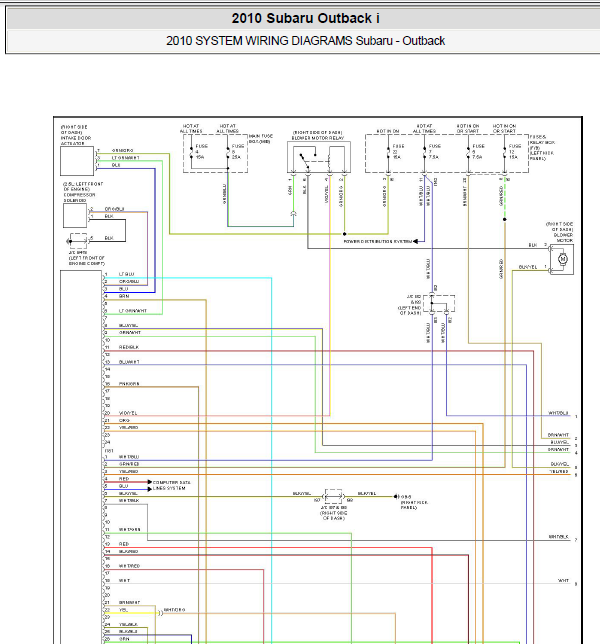Click the 'HOT IN ON' label

point(388,131)
